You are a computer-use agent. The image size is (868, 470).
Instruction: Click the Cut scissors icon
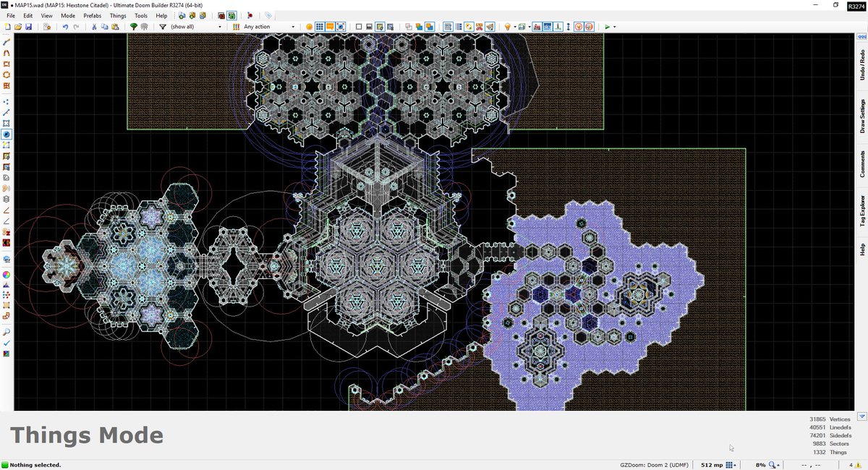[x=94, y=27]
